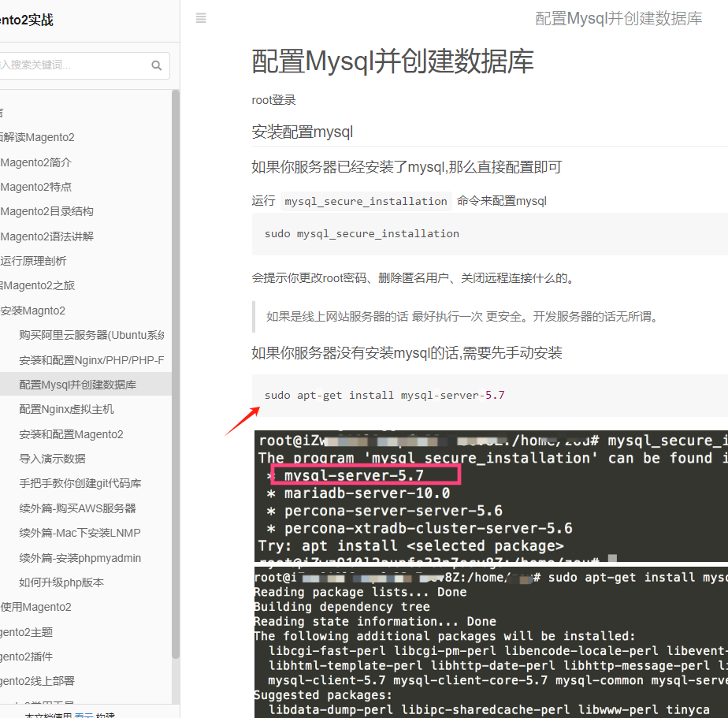Screen dimensions: 728x718
Task: Open 安装和配置Nginx/PHP article
Action: coord(91,360)
